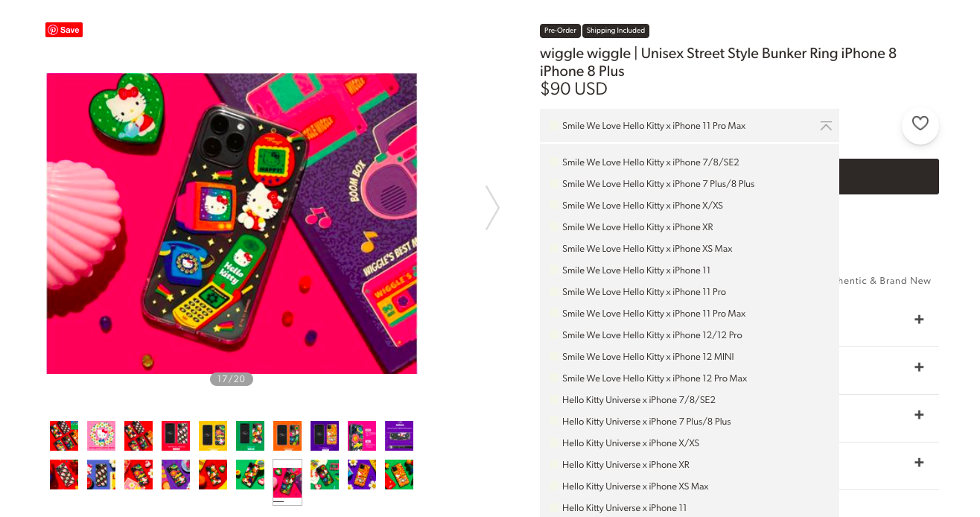Select Smile We Love Hello Kitty x iPhone 7 Plus/8 Plus

pos(690,184)
